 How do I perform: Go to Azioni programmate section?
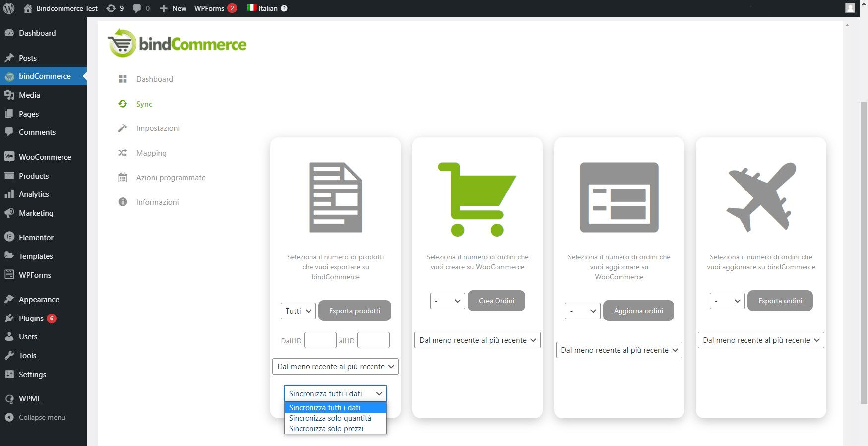(x=171, y=178)
